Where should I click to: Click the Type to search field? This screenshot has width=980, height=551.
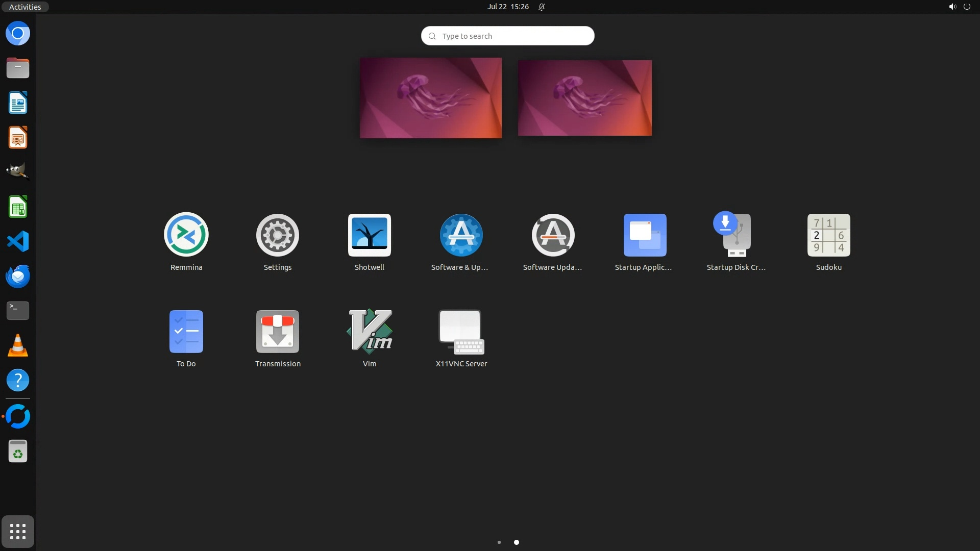(507, 36)
